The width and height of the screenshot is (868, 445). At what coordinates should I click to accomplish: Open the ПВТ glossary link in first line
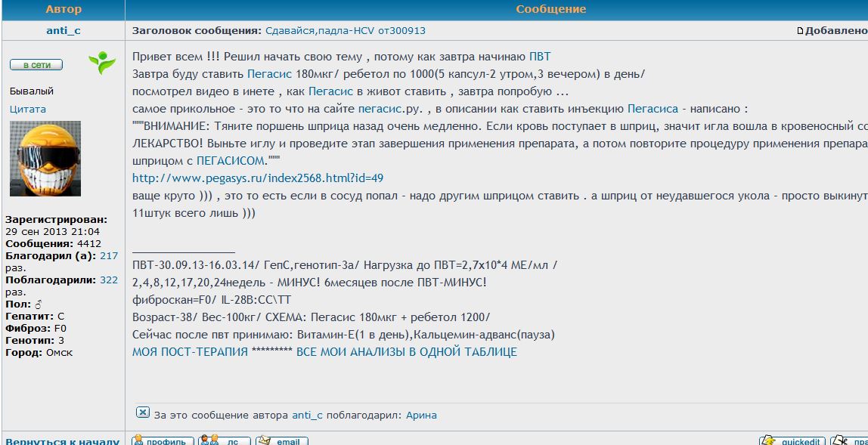(x=540, y=57)
